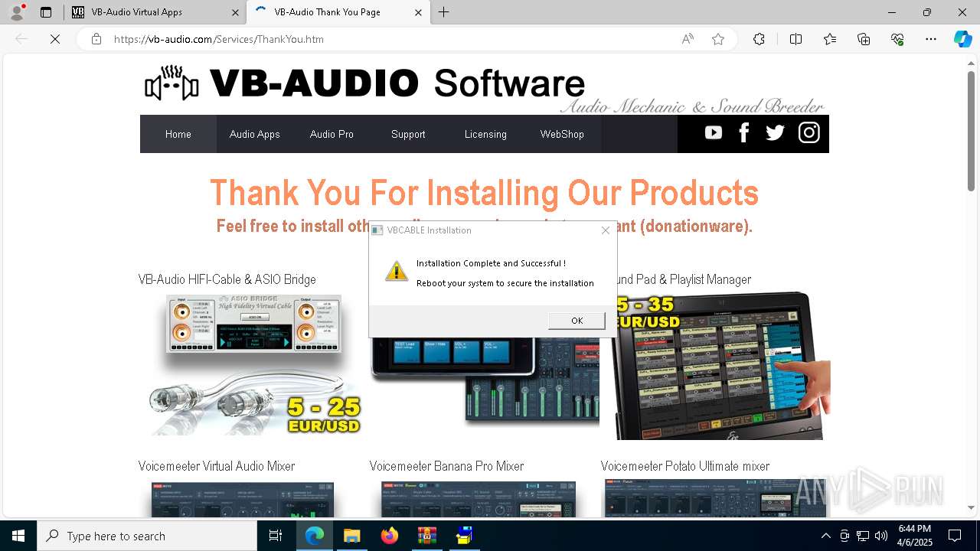Close the VBCABLE Installation dialog
Screen dimensions: 980x551
pos(606,230)
